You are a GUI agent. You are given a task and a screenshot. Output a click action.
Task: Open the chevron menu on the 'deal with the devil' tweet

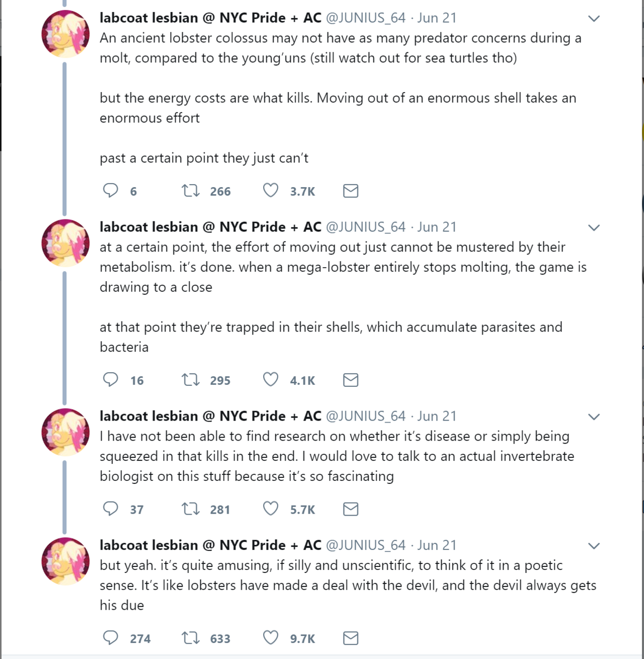(594, 546)
